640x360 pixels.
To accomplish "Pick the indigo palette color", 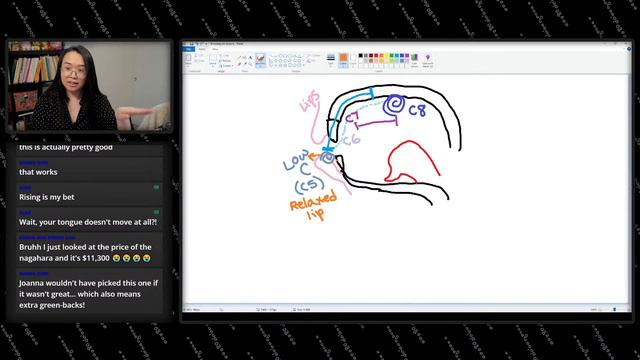I will [x=402, y=56].
